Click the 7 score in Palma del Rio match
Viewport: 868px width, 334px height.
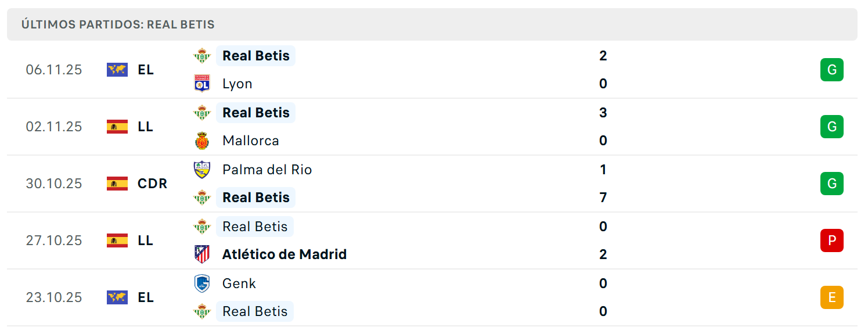click(x=603, y=197)
